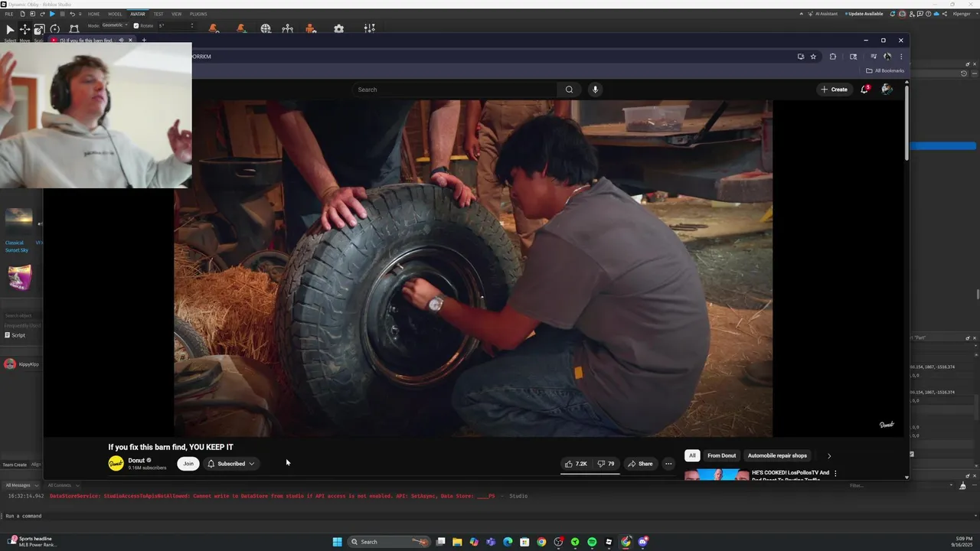This screenshot has height=551, width=980.
Task: Open Spotify from the taskbar
Action: 592,542
